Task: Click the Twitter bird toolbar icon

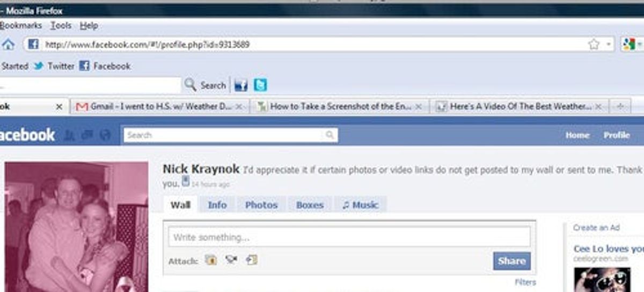Action: 260,85
